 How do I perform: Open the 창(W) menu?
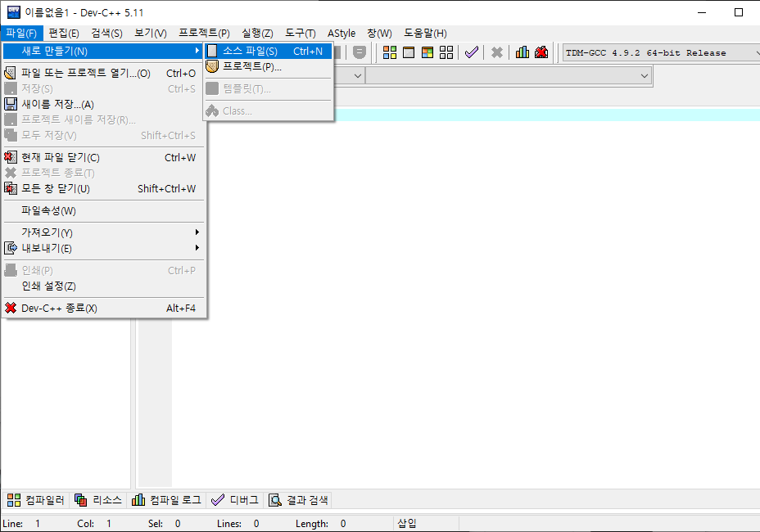point(379,33)
